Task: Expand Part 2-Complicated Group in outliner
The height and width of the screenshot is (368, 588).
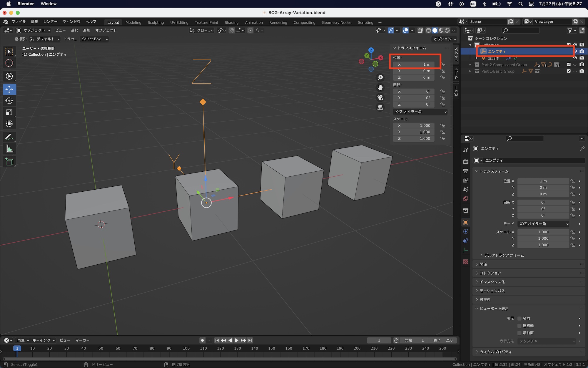Action: tap(470, 65)
